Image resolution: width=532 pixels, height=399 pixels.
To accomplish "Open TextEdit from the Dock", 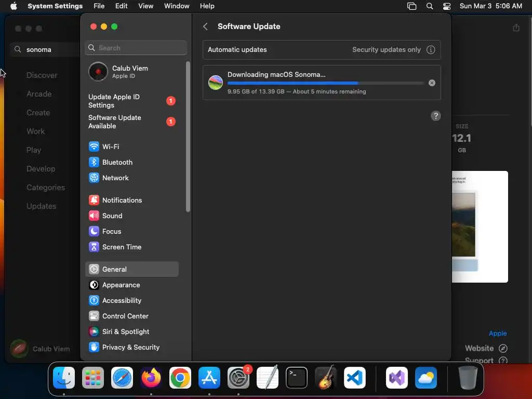I will click(x=268, y=378).
